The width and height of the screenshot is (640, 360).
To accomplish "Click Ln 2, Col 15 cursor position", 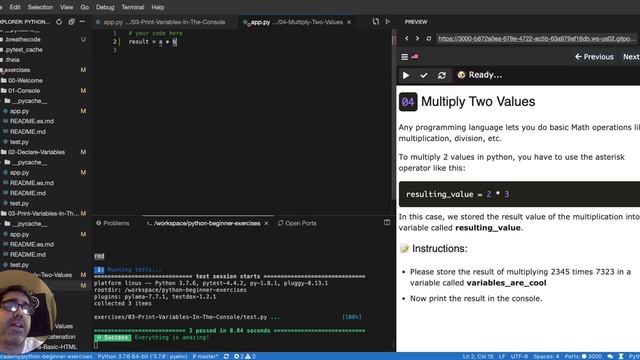I will 478,356.
